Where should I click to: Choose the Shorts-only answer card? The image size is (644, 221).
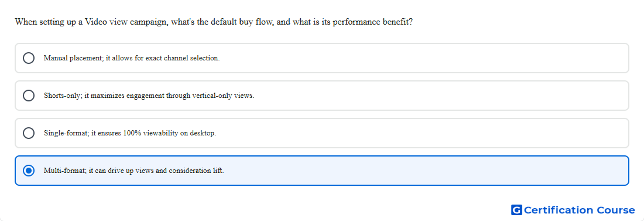321,96
